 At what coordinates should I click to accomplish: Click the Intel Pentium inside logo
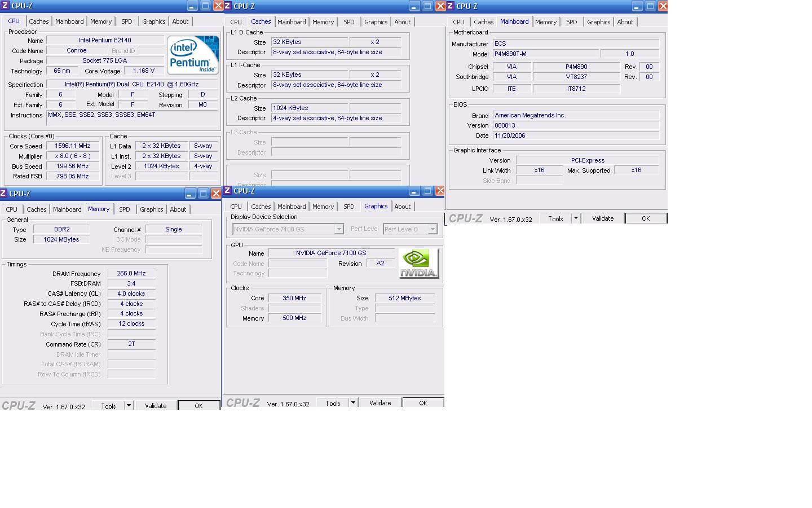click(193, 55)
